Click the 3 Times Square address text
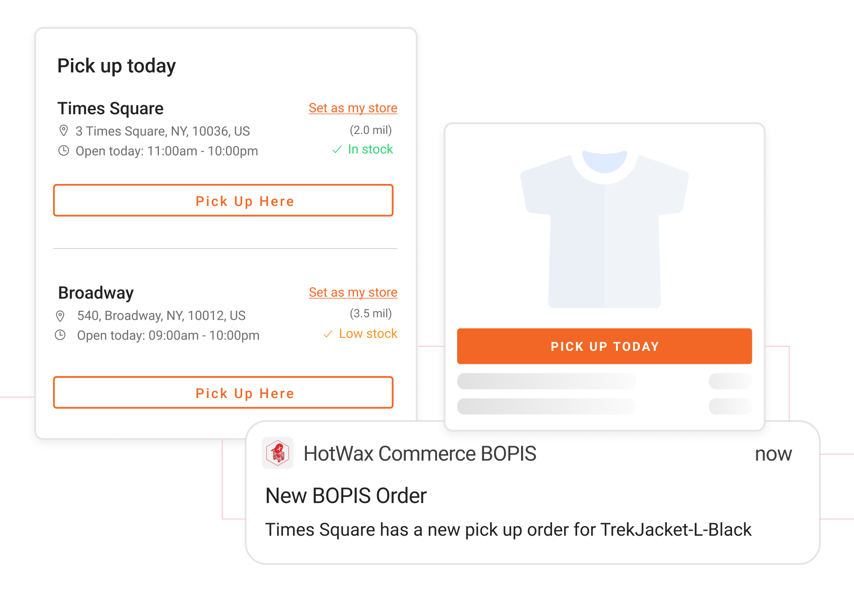Screen dimensions: 854x591 163,131
